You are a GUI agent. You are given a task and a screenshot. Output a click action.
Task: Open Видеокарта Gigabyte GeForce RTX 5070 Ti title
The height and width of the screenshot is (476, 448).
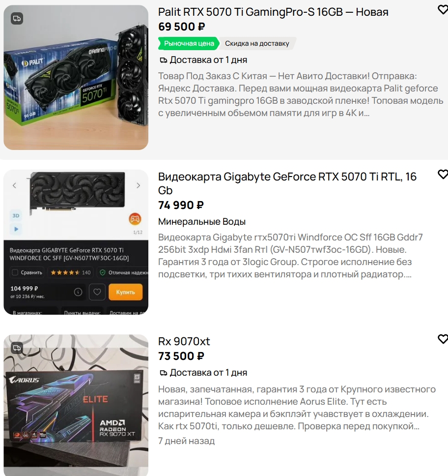tap(287, 183)
